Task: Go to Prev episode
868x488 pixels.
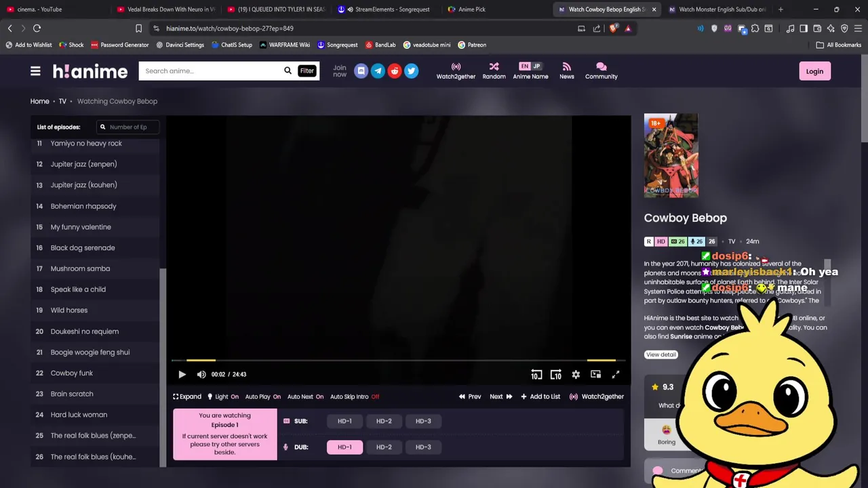Action: (470, 396)
